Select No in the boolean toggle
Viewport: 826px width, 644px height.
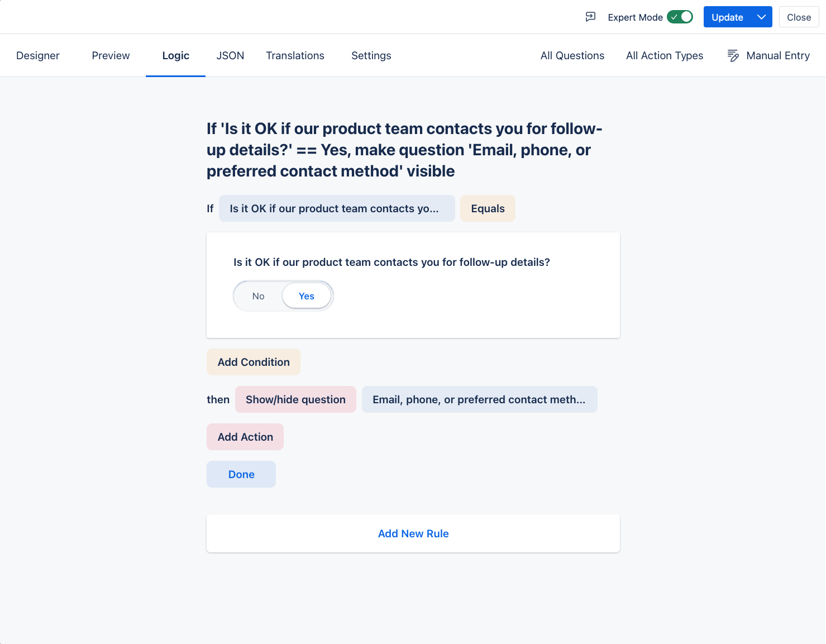pyautogui.click(x=258, y=296)
